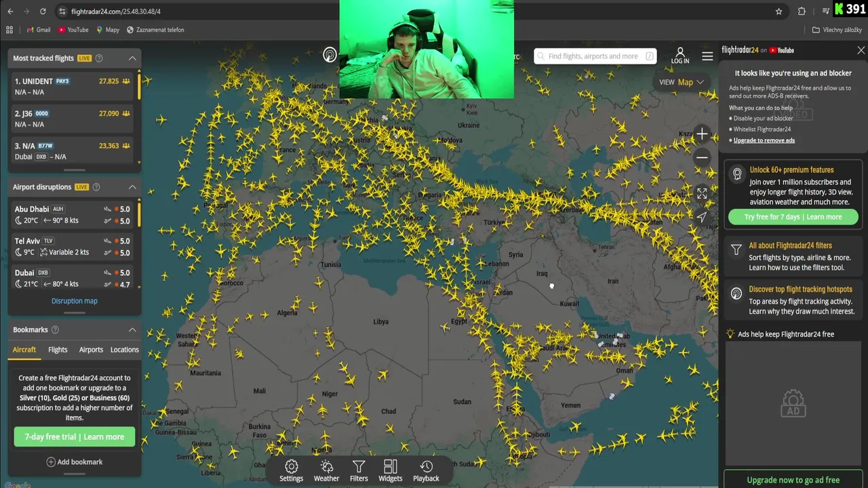Viewport: 868px width, 488px height.
Task: Click the browser reload button
Action: pyautogui.click(x=43, y=12)
